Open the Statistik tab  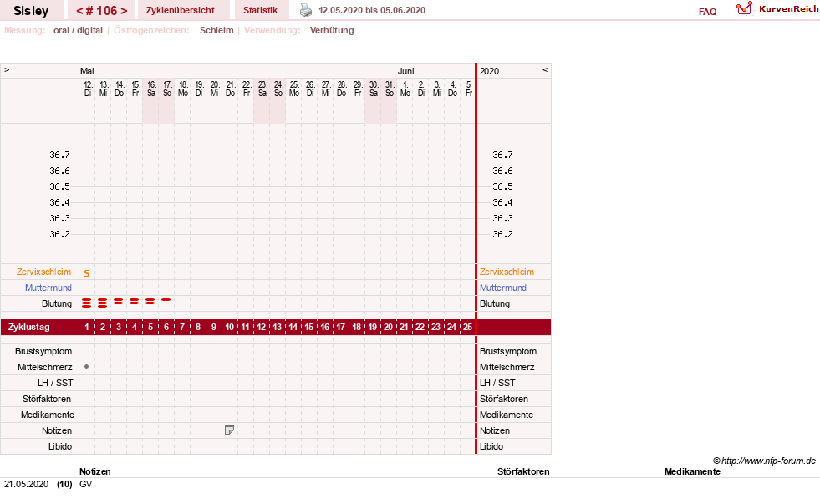[x=260, y=10]
